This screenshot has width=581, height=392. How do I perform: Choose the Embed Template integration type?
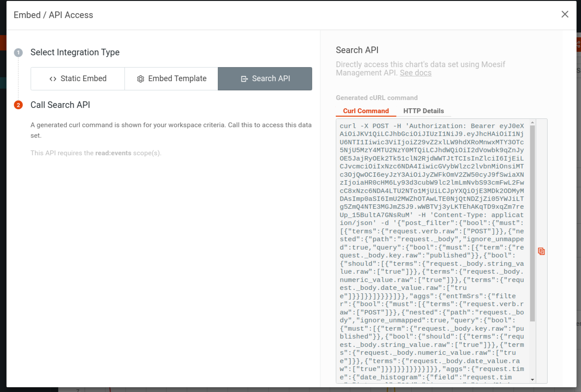click(171, 78)
